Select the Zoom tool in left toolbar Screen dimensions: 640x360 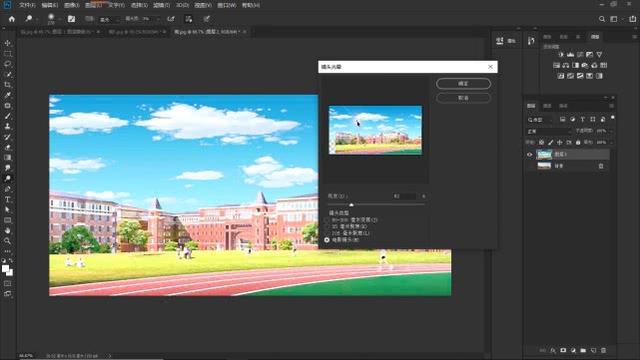coord(7,241)
